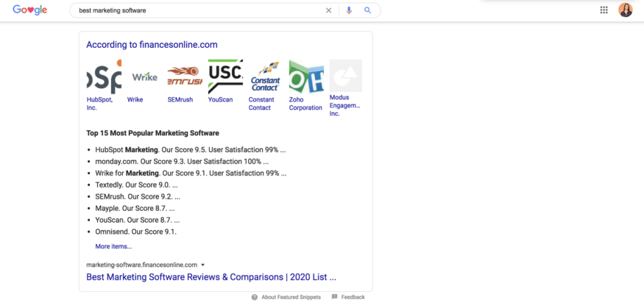The image size is (644, 308).
Task: Click the HubSpot logo thumbnail
Action: pyautogui.click(x=103, y=76)
